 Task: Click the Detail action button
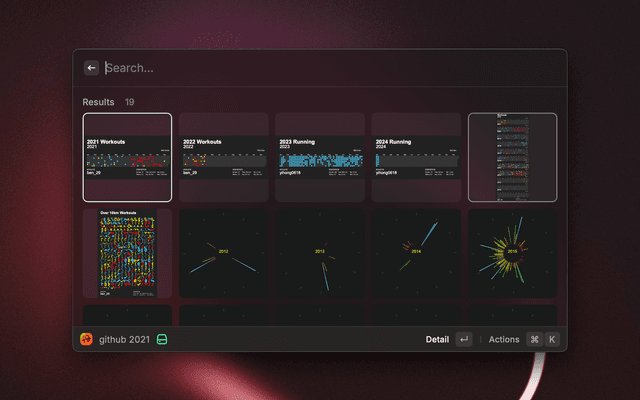[x=437, y=339]
